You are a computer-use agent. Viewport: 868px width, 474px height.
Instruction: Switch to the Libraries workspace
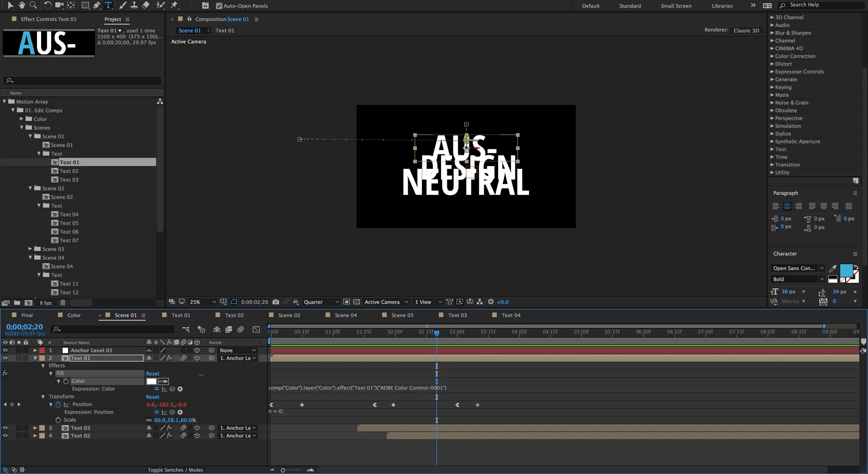click(x=722, y=6)
